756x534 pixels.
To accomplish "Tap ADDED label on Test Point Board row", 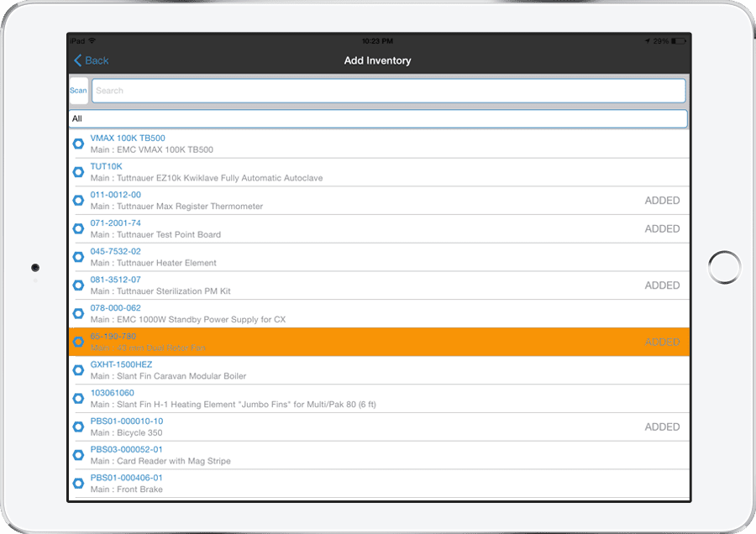I will [663, 229].
